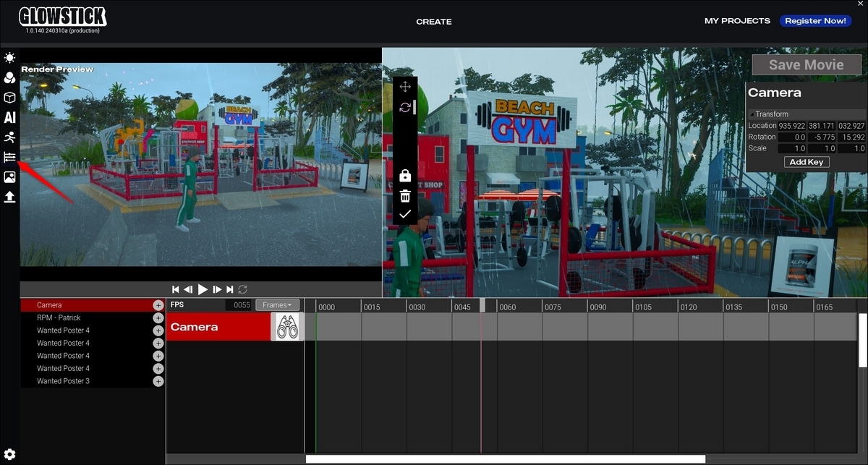Open the running-figure animation panel
This screenshot has height=465, width=868.
click(9, 137)
